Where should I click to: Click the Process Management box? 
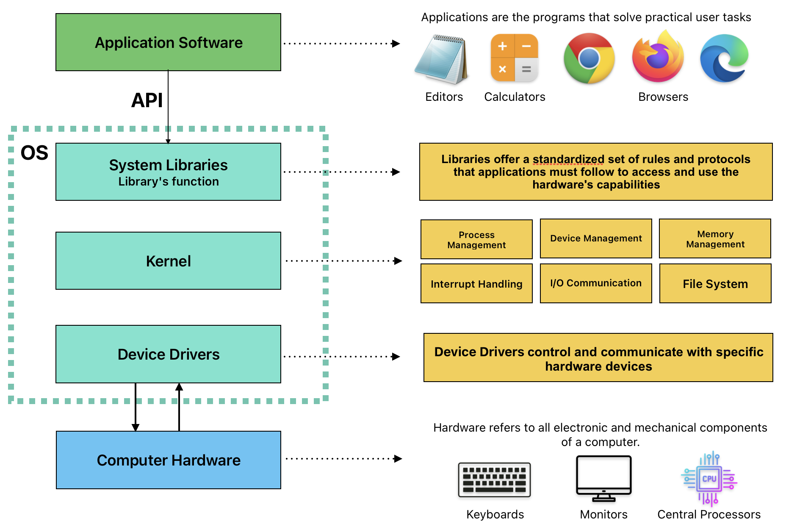point(476,239)
